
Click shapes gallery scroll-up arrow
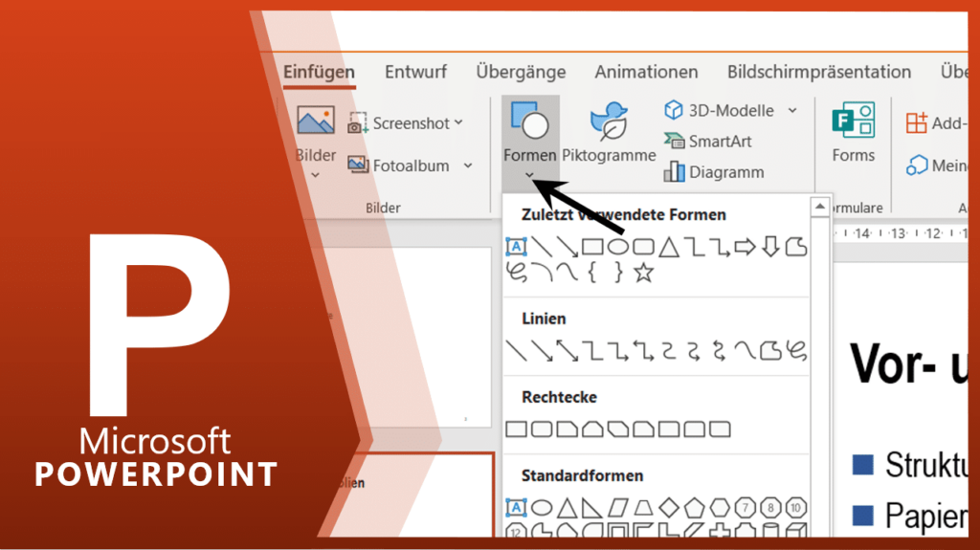820,207
